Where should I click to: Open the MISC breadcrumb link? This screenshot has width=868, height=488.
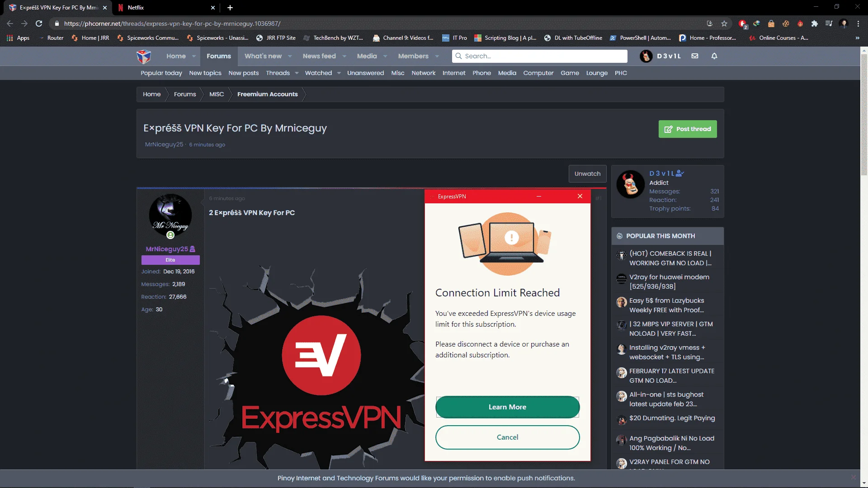217,94
